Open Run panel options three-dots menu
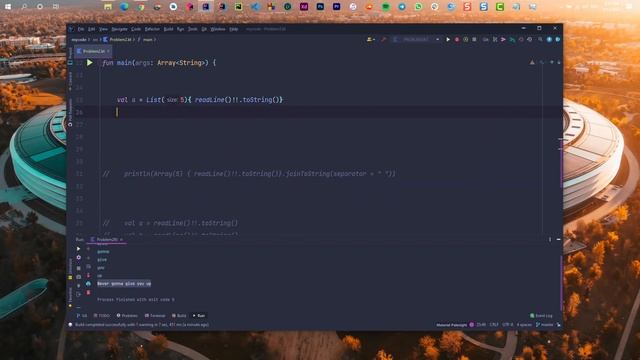 click(x=550, y=240)
